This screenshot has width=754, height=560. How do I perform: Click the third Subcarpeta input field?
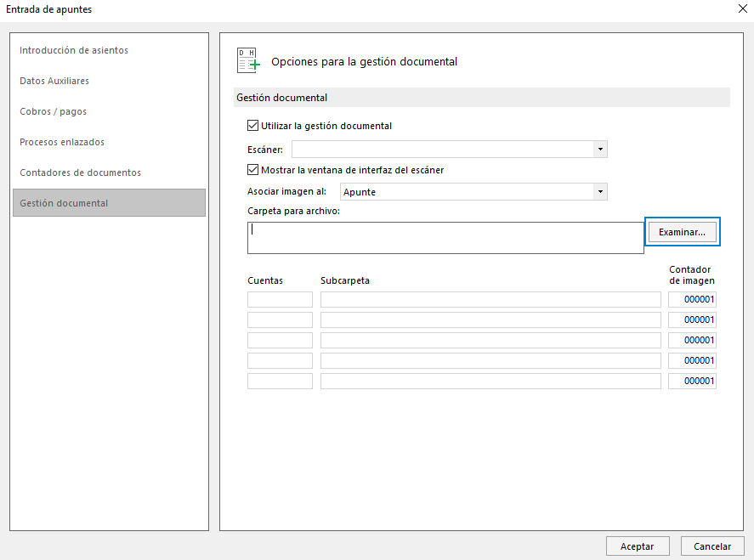(x=490, y=340)
